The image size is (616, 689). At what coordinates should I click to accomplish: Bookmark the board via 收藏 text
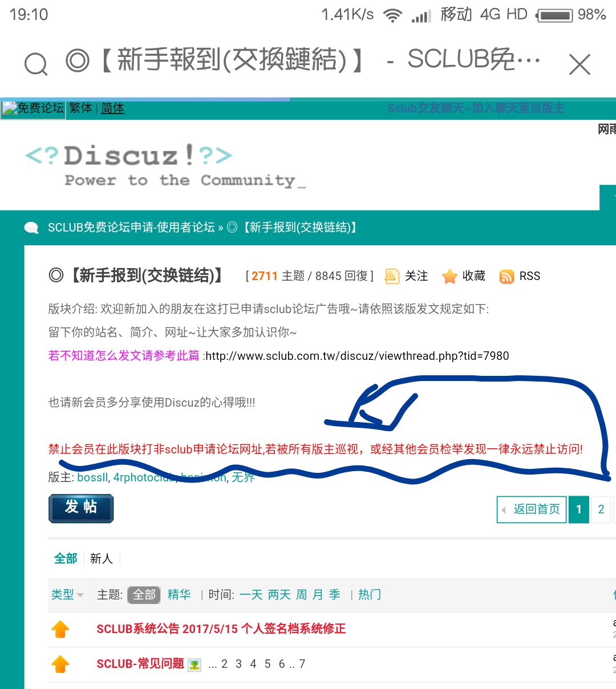click(x=474, y=276)
